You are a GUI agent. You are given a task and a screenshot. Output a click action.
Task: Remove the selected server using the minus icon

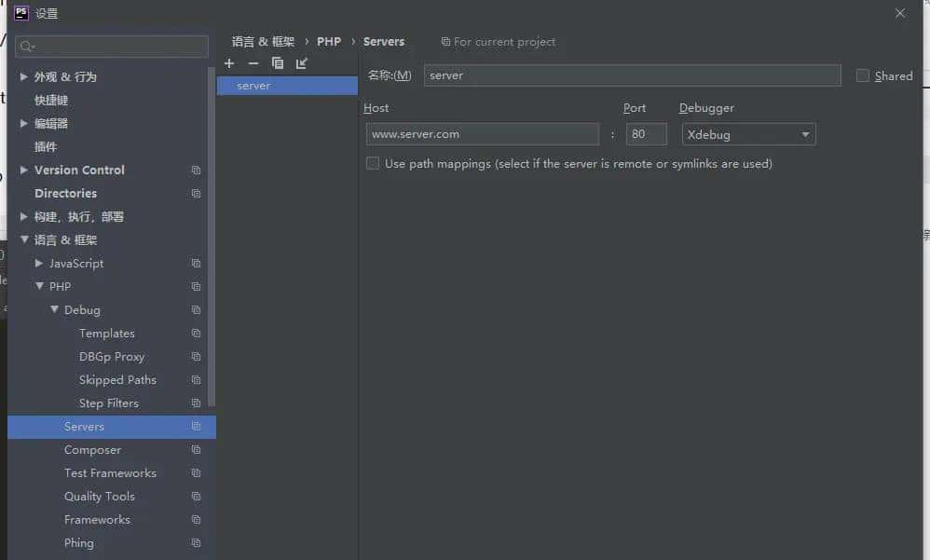tap(252, 62)
